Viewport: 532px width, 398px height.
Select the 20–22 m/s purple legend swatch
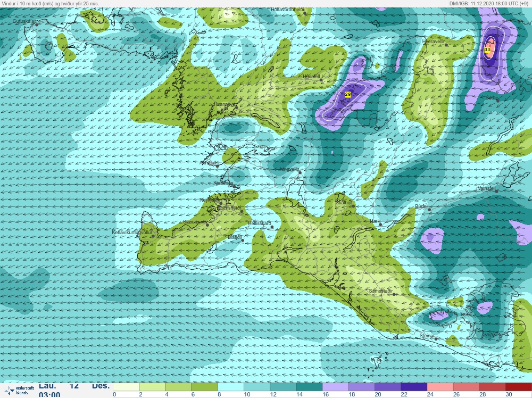tap(387, 387)
